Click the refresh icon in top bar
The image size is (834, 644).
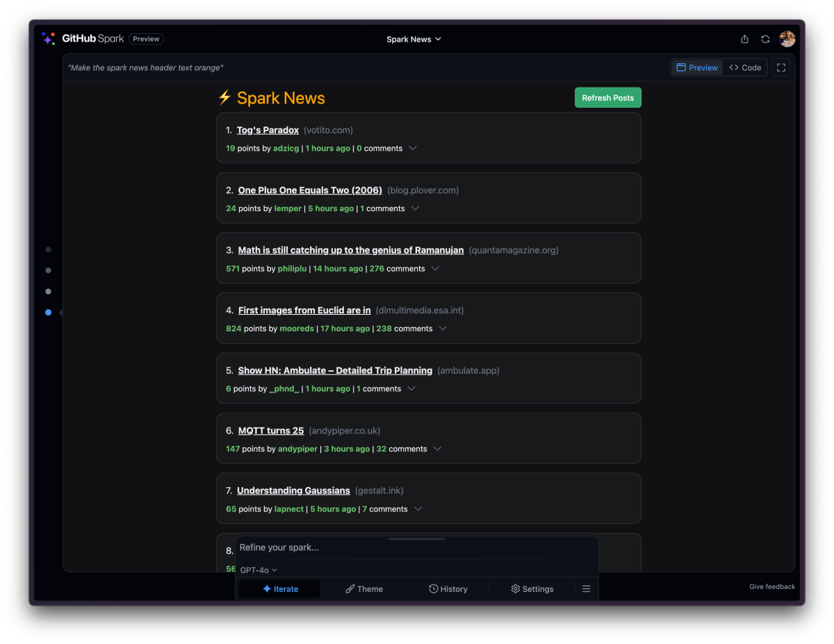pos(765,39)
